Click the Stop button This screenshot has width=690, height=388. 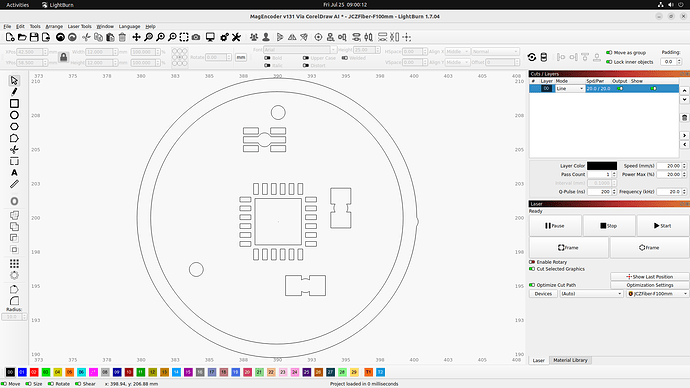tap(609, 226)
